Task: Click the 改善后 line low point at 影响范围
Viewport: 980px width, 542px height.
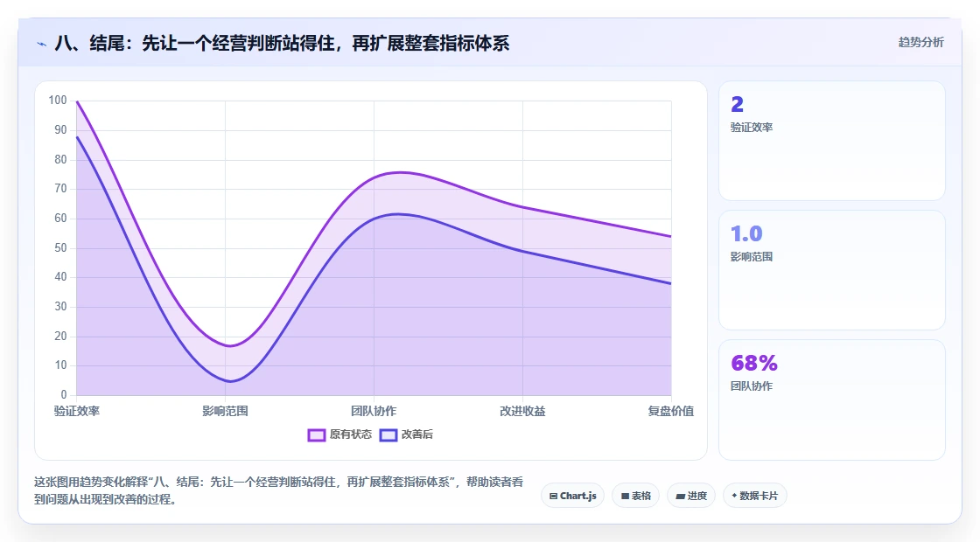Action: [x=230, y=381]
